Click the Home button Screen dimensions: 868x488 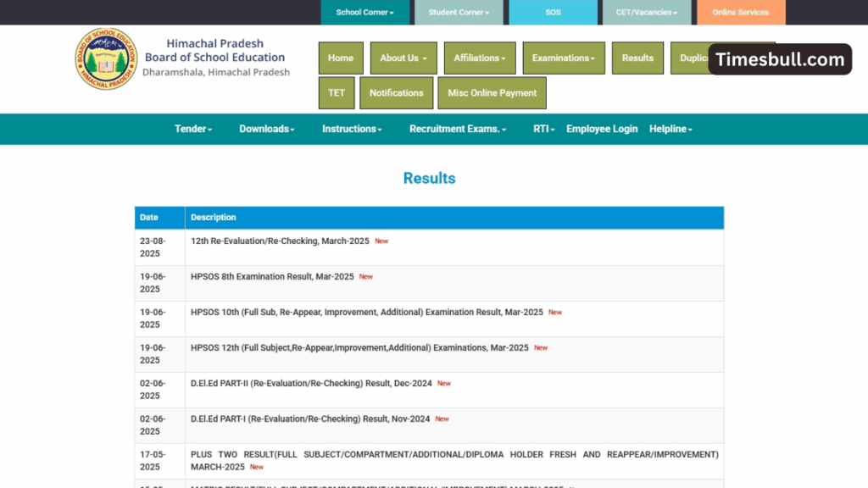[340, 58]
